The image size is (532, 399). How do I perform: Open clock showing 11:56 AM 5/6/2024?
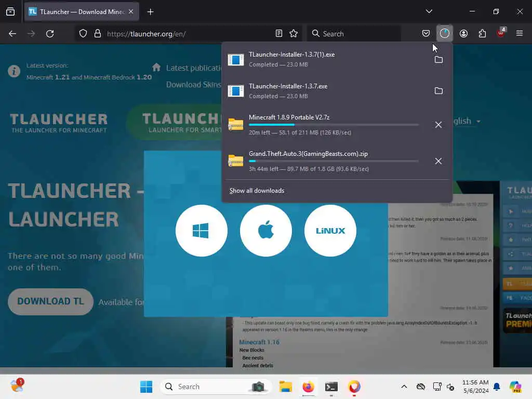coord(475,387)
